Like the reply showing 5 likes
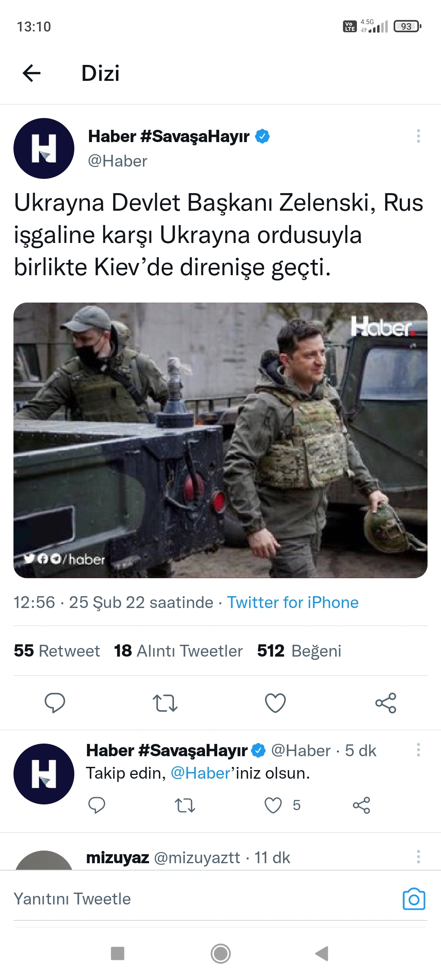The image size is (441, 980). (x=273, y=805)
